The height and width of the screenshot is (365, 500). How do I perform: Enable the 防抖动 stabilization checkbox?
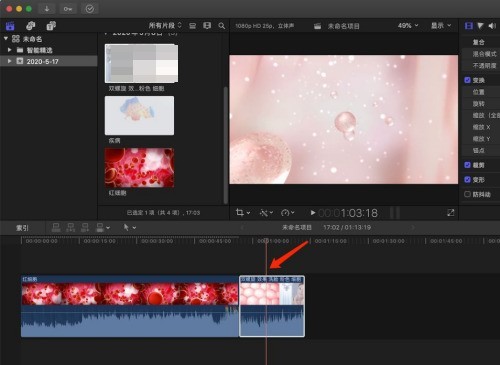467,194
